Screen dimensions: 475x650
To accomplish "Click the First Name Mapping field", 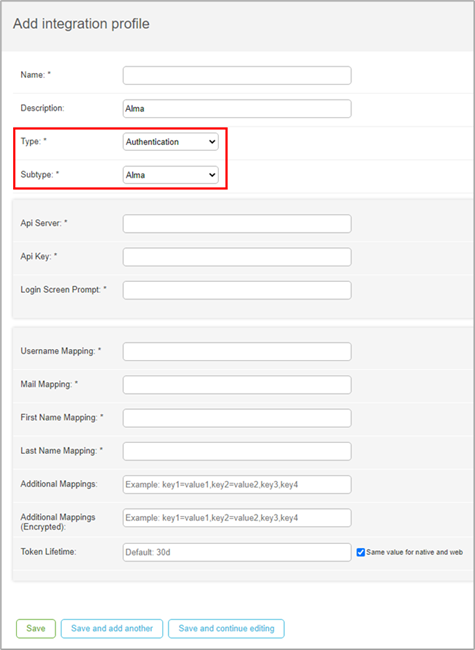I will (x=237, y=418).
